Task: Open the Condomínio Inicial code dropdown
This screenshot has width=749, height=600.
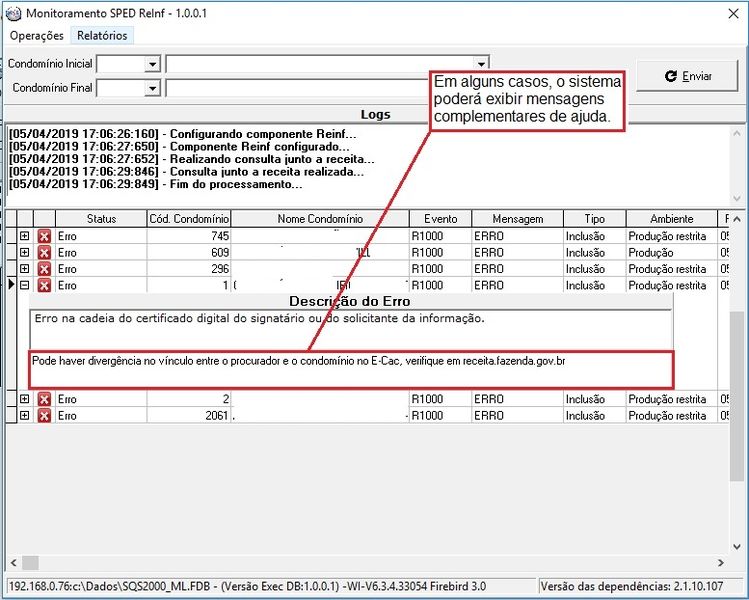Action: pos(152,64)
